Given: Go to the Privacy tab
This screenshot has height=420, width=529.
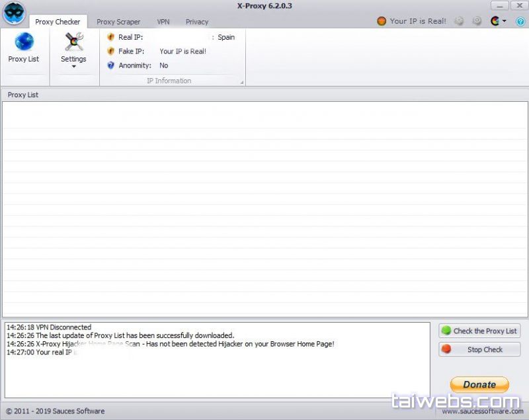Looking at the screenshot, I should (197, 22).
